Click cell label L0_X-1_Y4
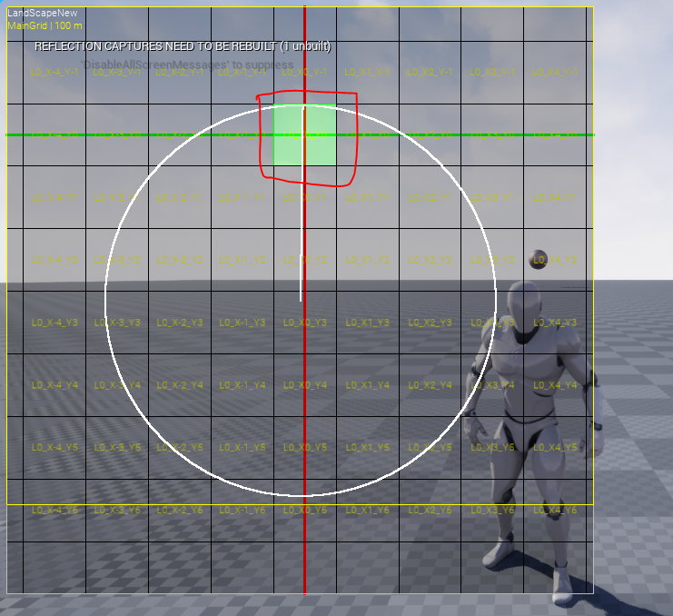This screenshot has width=673, height=616. click(242, 385)
